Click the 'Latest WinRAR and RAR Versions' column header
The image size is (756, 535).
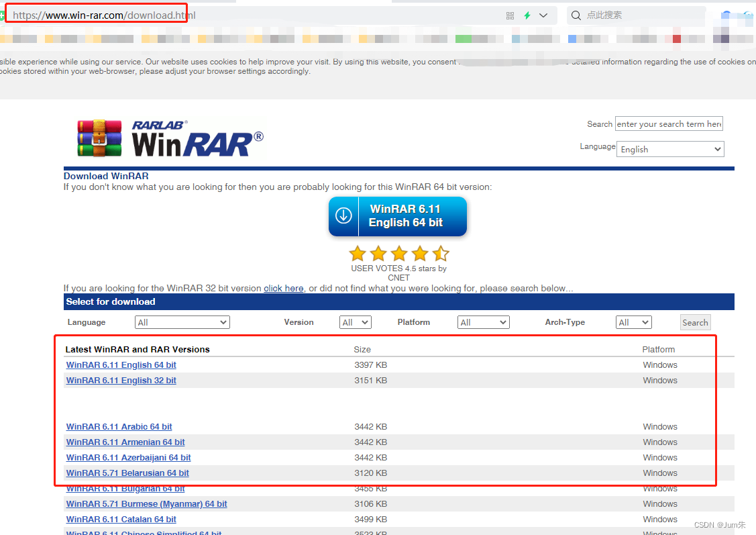[138, 349]
